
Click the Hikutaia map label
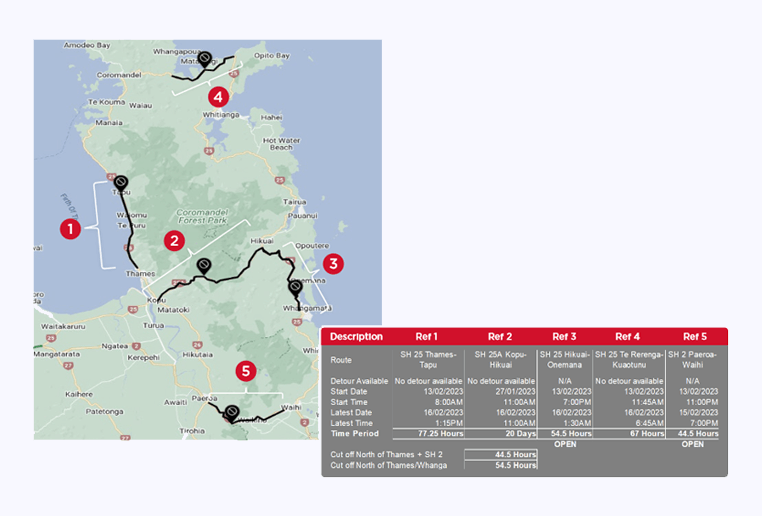click(x=197, y=355)
